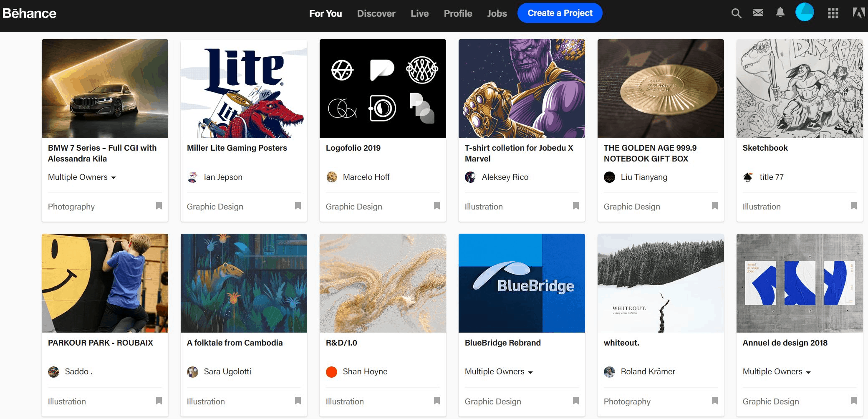Image resolution: width=868 pixels, height=419 pixels.
Task: Open the user profile avatar
Action: tap(805, 12)
